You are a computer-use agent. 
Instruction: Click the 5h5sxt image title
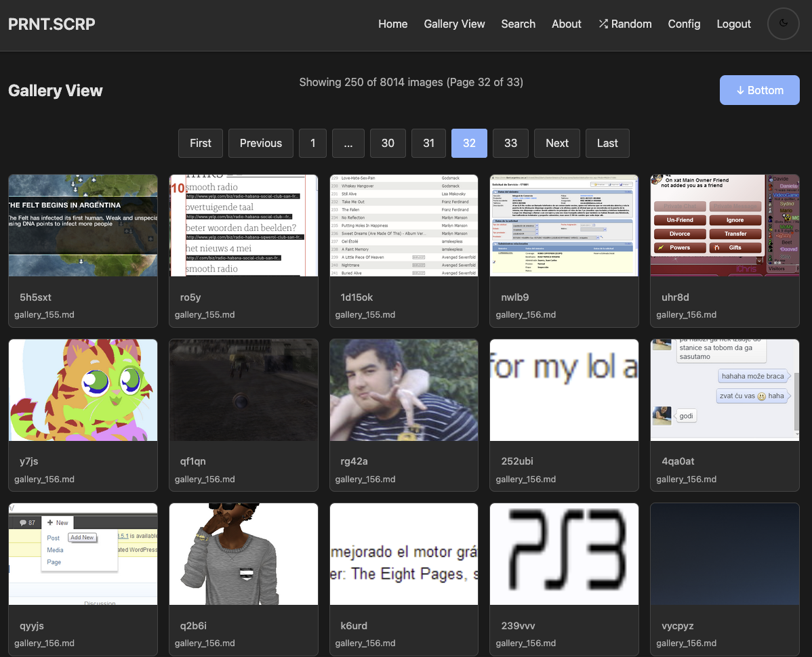tap(35, 297)
